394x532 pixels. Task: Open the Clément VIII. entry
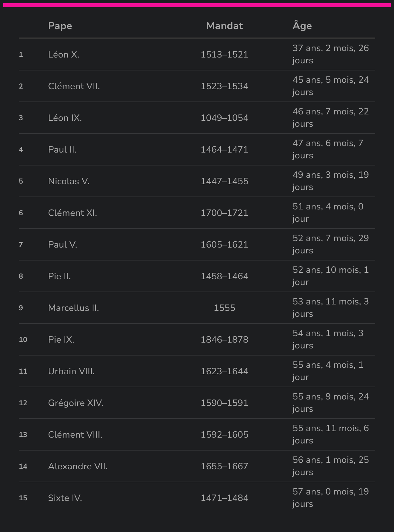click(x=75, y=434)
